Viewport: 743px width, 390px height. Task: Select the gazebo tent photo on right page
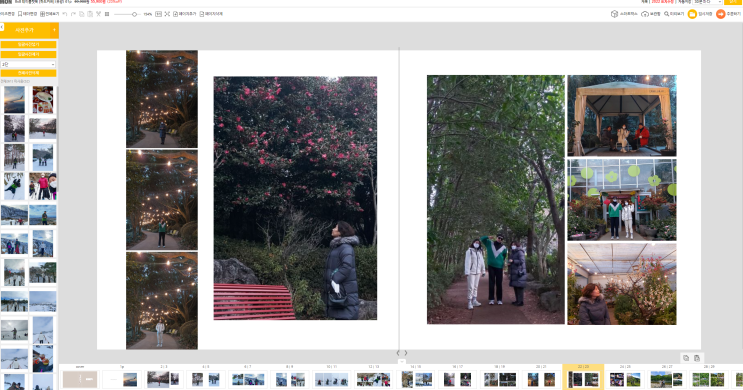click(x=622, y=116)
